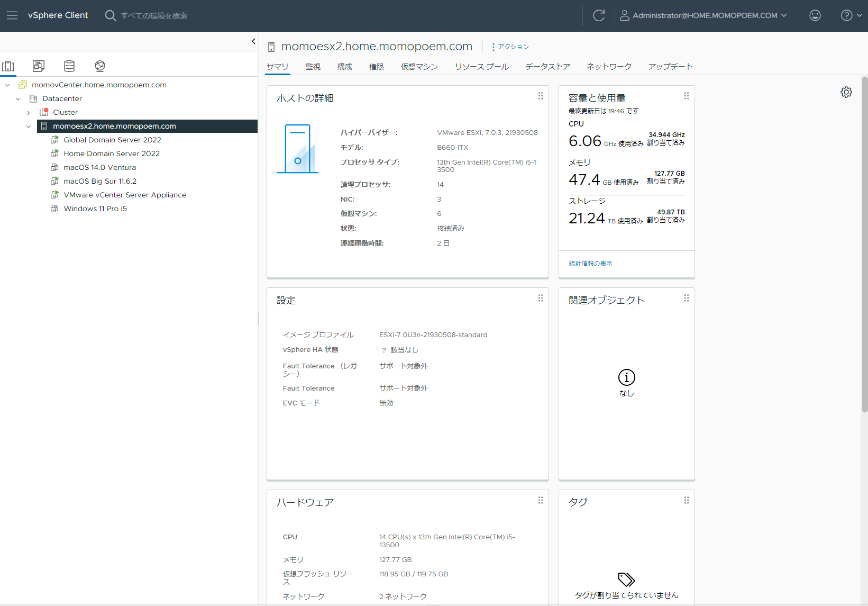
Task: Click the 統計情報の表示 link
Action: pyautogui.click(x=590, y=264)
